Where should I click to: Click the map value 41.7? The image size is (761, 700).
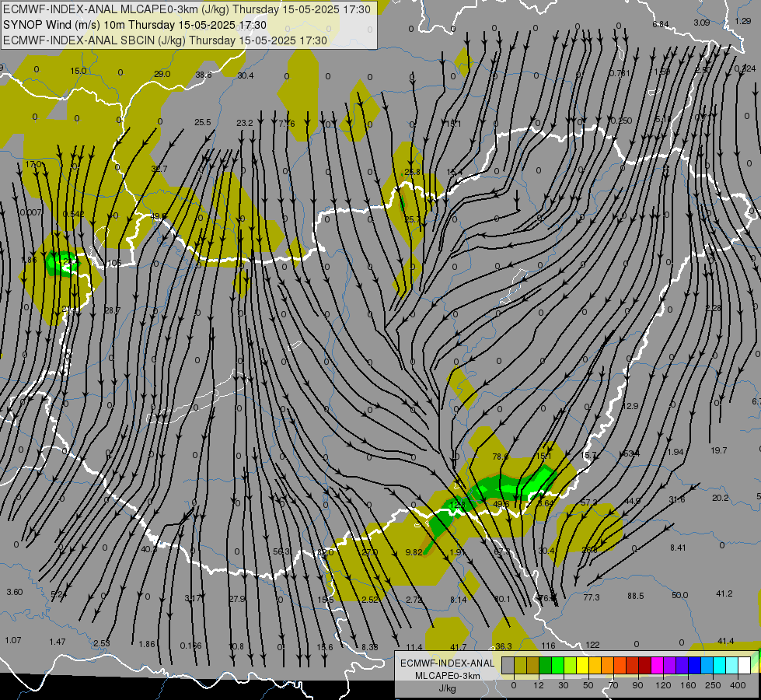(x=459, y=647)
